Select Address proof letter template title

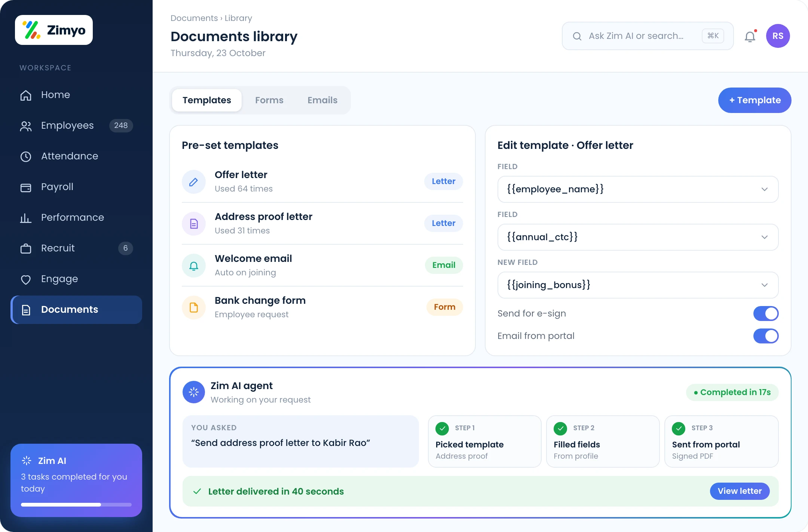pyautogui.click(x=263, y=217)
